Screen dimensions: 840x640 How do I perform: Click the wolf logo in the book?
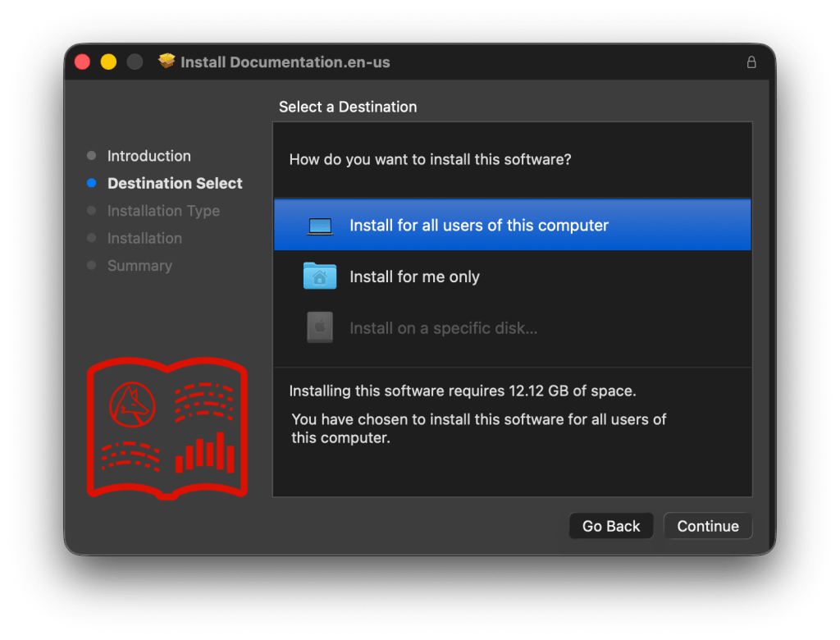pyautogui.click(x=132, y=402)
